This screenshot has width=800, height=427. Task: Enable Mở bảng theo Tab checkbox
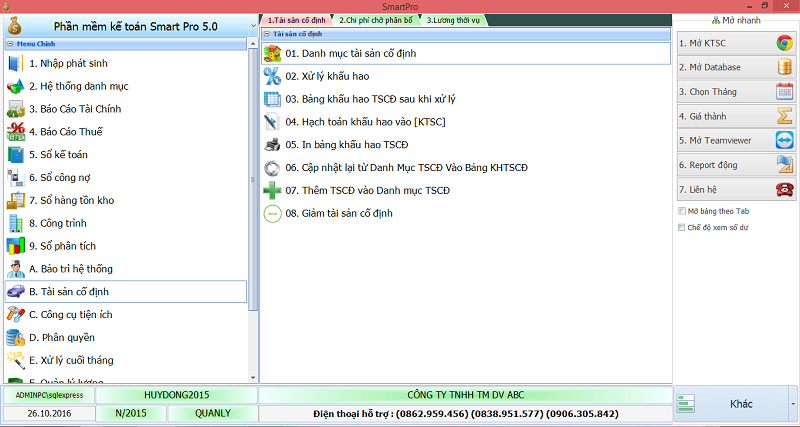[x=681, y=211]
